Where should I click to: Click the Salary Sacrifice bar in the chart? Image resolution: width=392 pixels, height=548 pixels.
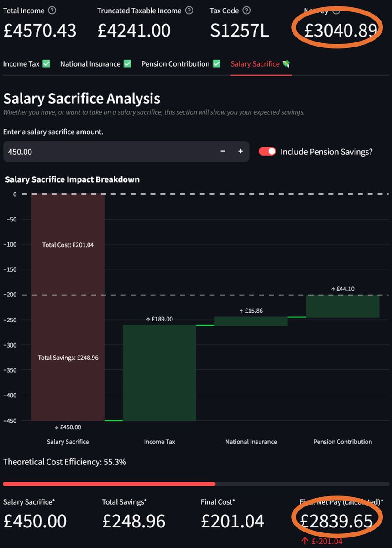[x=68, y=307]
